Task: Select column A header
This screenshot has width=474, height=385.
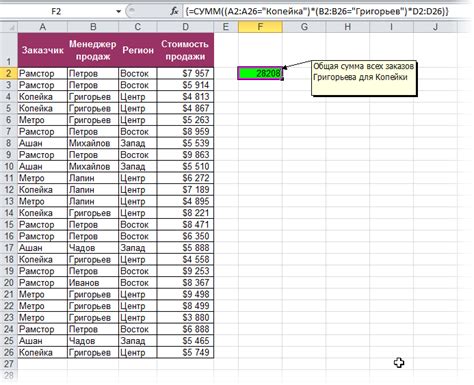Action: click(43, 27)
